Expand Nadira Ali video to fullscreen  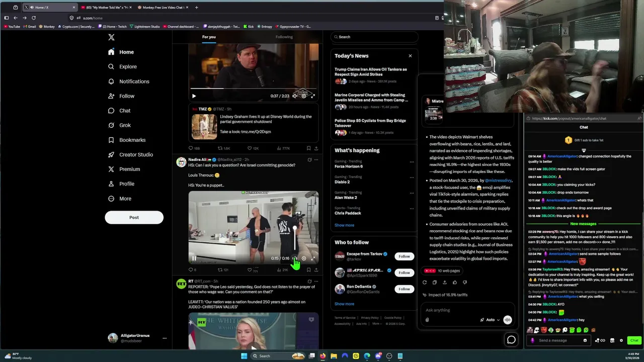coord(312,258)
